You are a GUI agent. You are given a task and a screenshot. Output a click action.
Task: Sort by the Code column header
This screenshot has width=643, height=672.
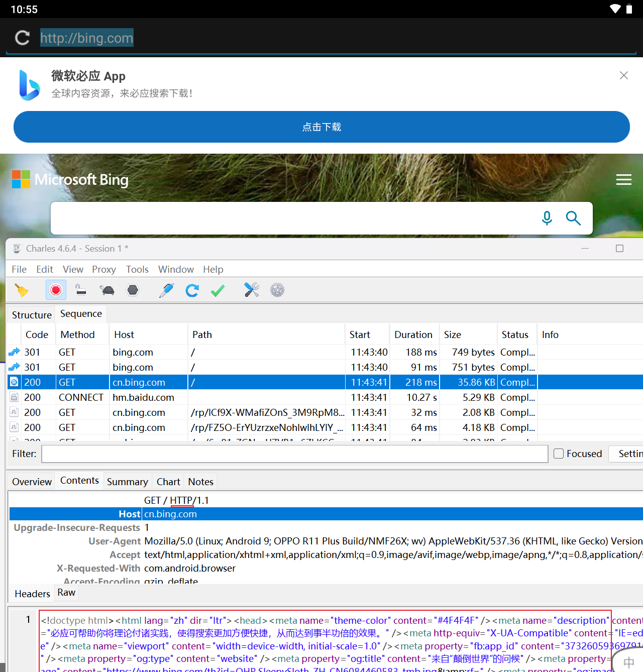[x=37, y=334]
